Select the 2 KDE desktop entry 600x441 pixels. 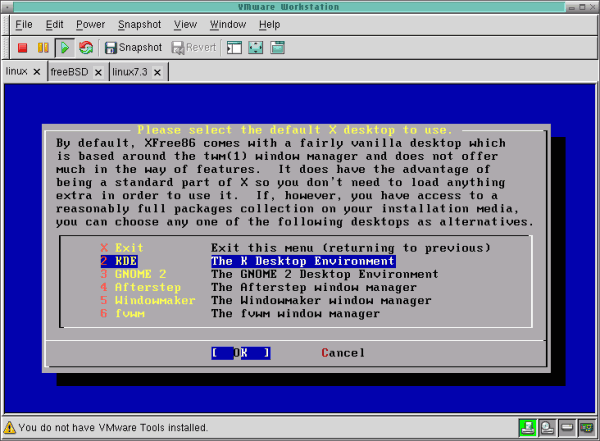point(119,261)
